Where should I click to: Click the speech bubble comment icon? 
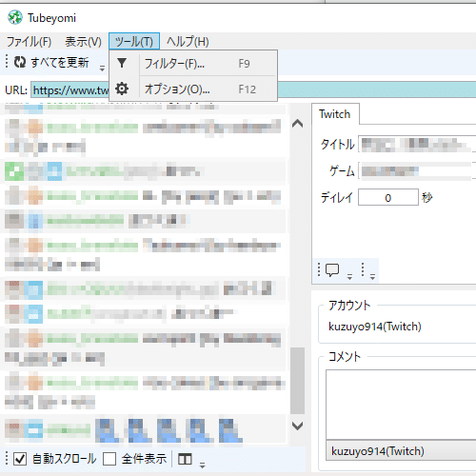(x=332, y=270)
